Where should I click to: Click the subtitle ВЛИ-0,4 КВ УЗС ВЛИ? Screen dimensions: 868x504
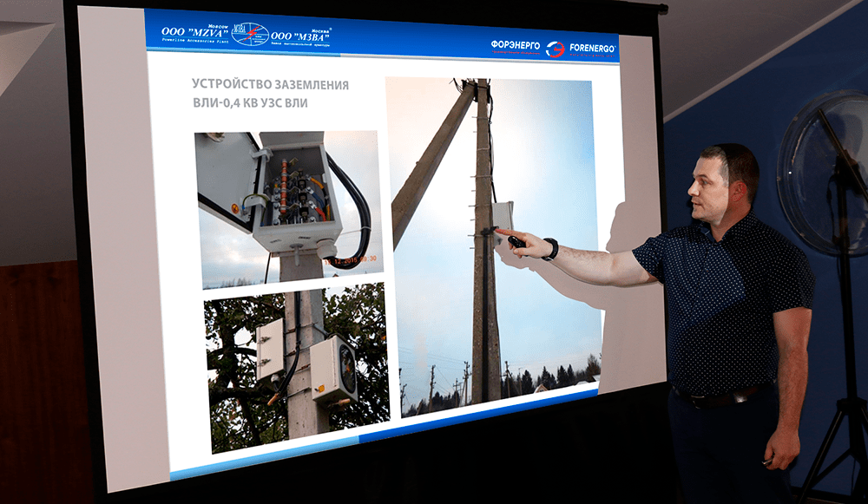pos(250,103)
